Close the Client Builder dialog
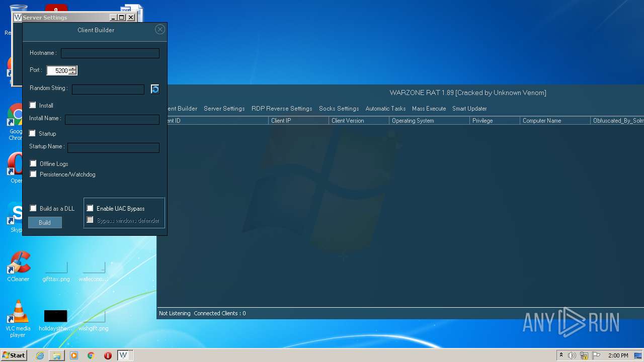Image resolution: width=644 pixels, height=362 pixels. [160, 30]
